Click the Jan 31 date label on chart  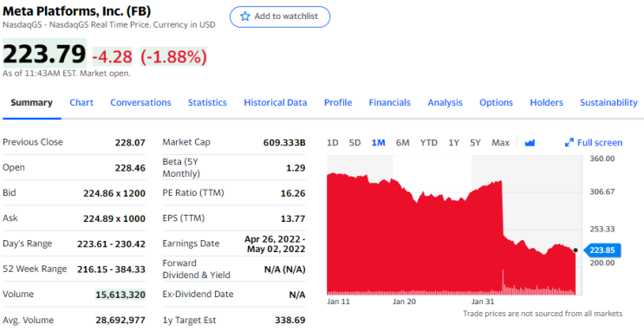[483, 302]
